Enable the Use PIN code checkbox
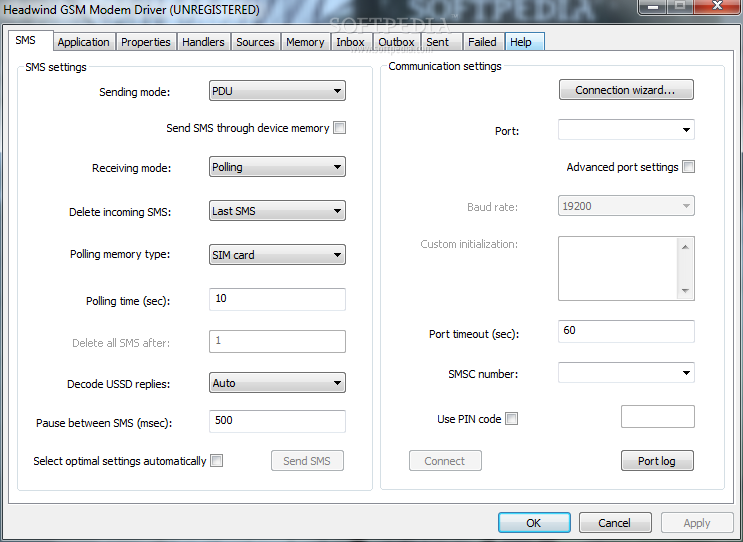Screen dimensions: 743x542 (x=512, y=419)
